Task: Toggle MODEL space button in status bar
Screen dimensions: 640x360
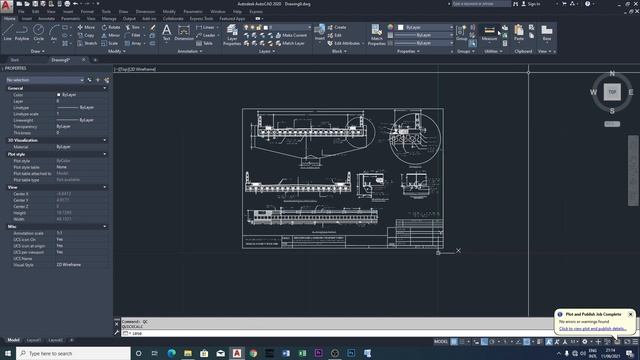Action: [441, 342]
